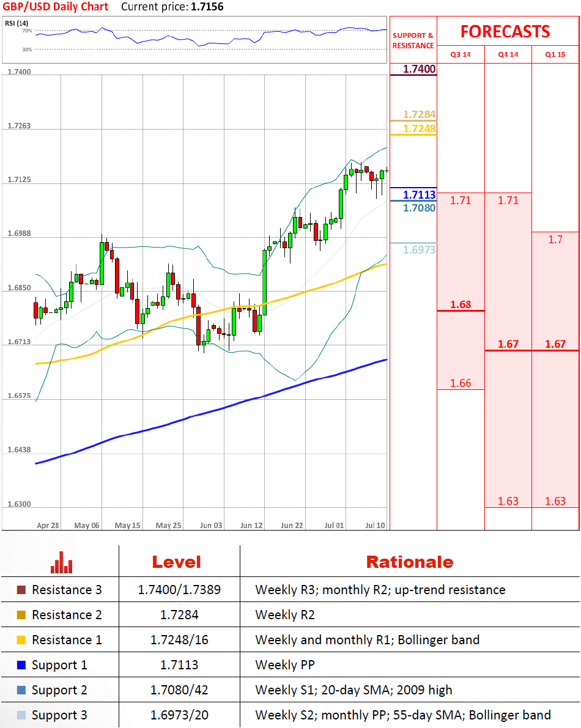The width and height of the screenshot is (581, 728).
Task: Click the 1.7113 support level label
Action: click(420, 195)
